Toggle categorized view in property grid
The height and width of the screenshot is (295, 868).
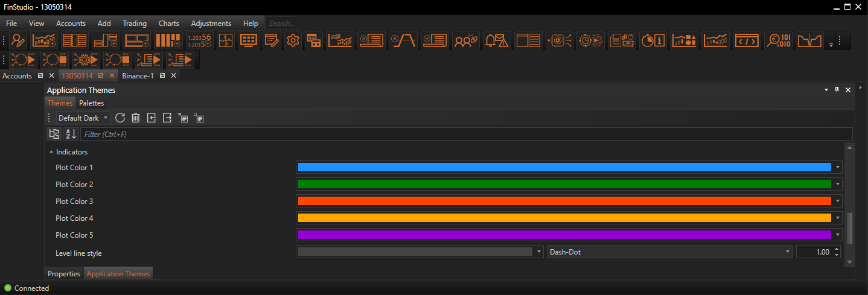click(54, 134)
